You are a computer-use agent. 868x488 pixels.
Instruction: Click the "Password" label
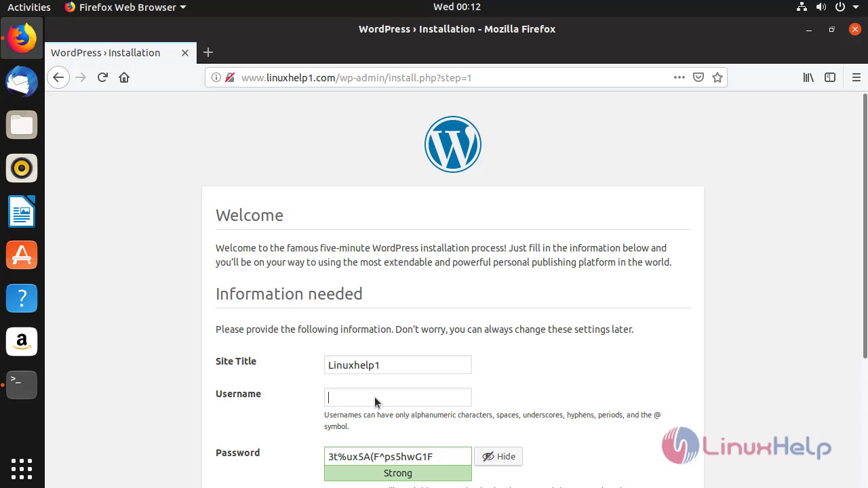(237, 453)
